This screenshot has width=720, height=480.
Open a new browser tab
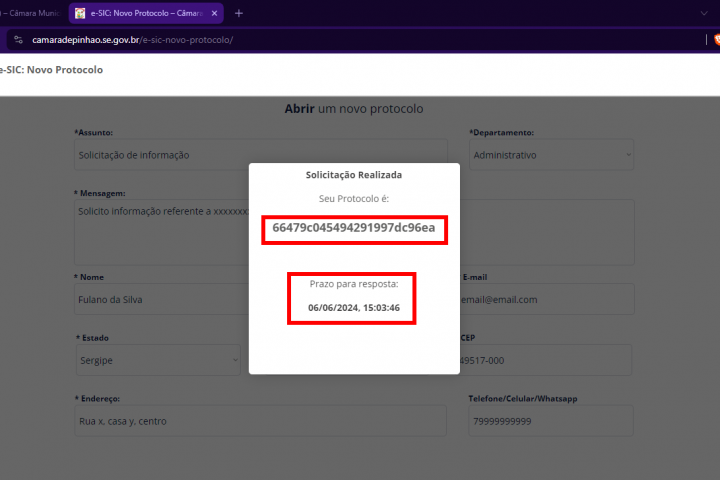[238, 13]
